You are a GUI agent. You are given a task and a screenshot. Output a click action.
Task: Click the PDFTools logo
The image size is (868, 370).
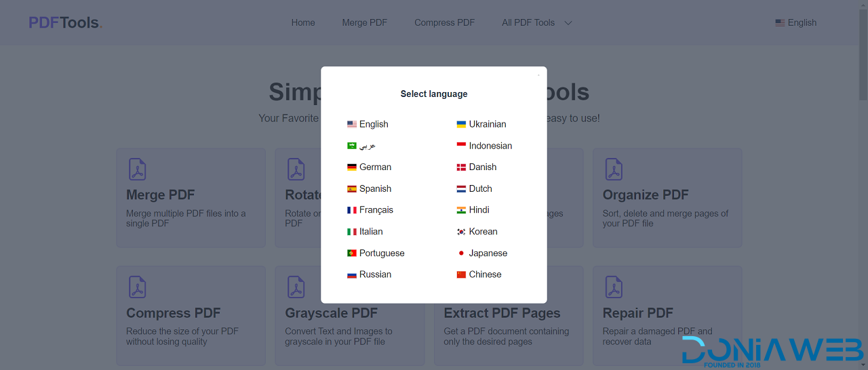point(65,22)
